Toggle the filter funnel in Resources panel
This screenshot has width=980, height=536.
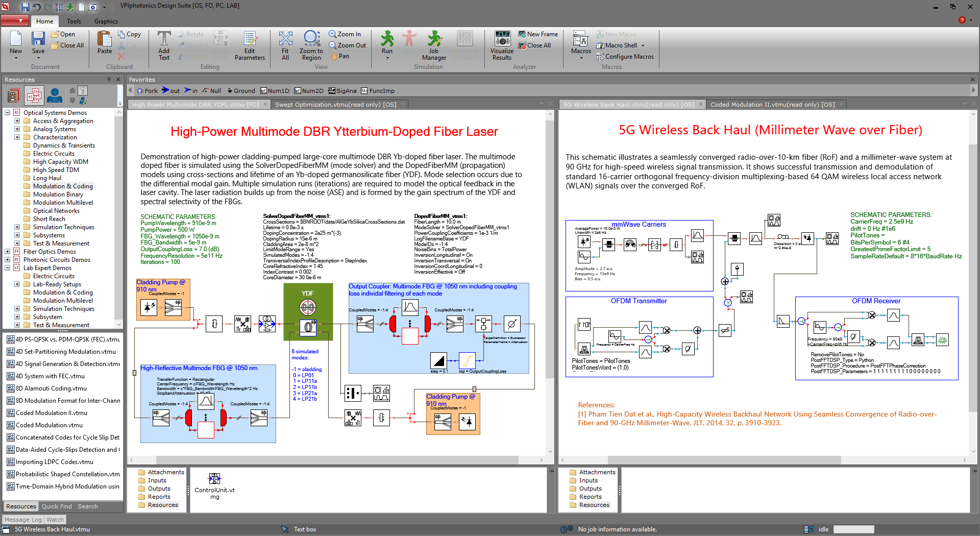pyautogui.click(x=83, y=91)
